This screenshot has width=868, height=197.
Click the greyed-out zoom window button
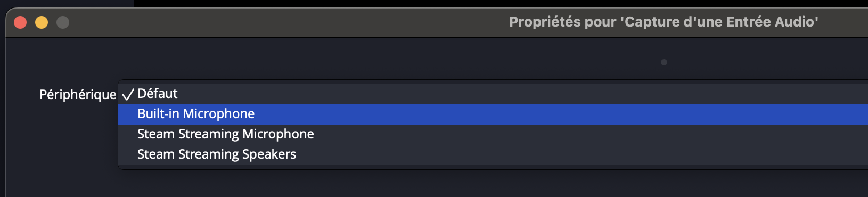[63, 22]
